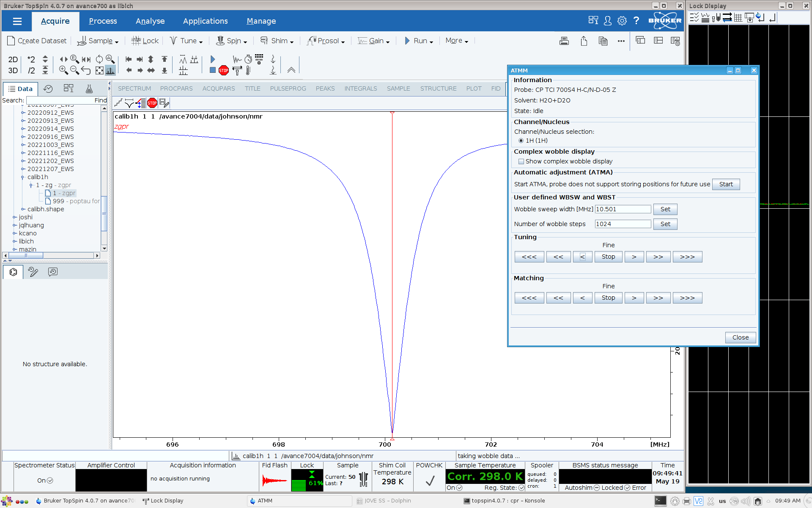The width and height of the screenshot is (812, 508).
Task: Click the Wobble sweep width input field
Action: point(623,209)
